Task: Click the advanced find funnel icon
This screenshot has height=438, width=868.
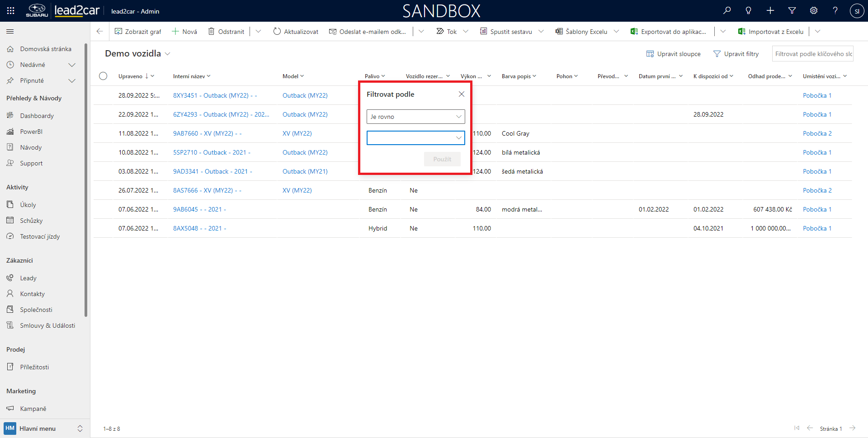Action: click(x=792, y=11)
